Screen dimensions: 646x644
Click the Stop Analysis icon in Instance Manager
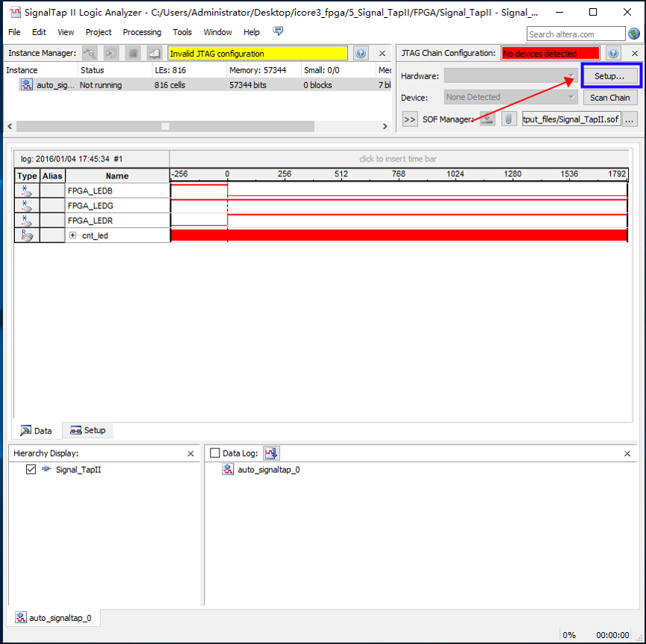click(x=132, y=54)
